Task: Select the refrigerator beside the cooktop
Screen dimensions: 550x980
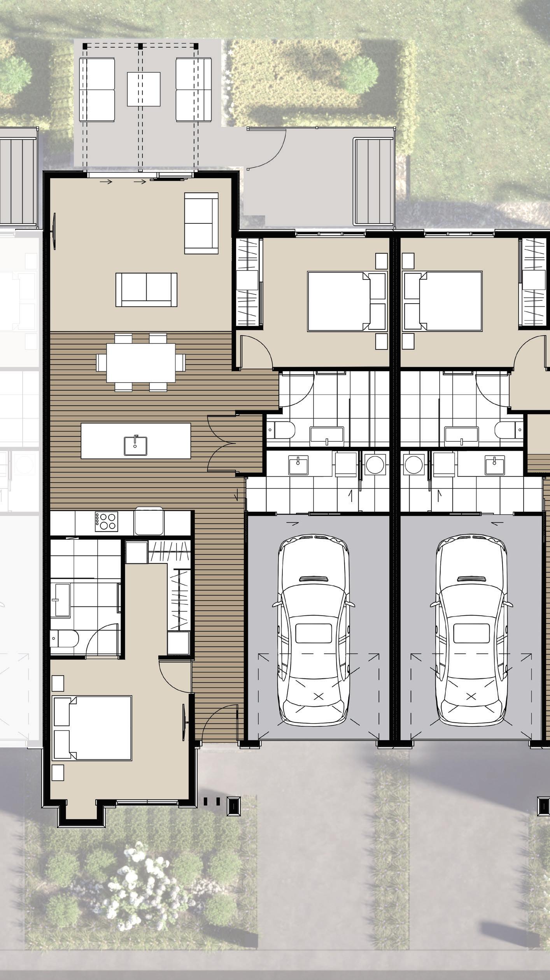Action: (x=149, y=521)
